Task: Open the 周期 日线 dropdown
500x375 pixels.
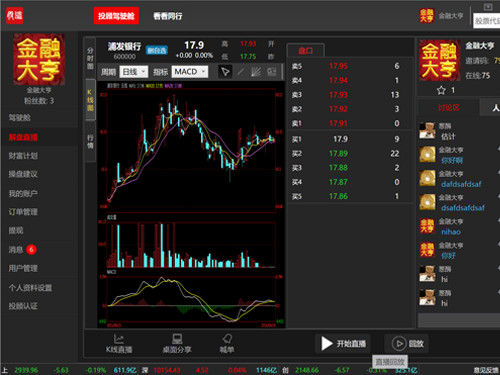Action: (x=134, y=72)
